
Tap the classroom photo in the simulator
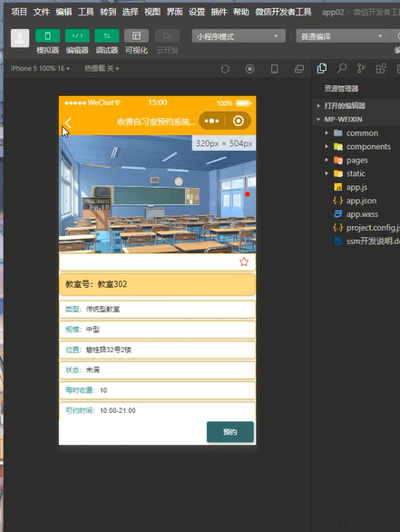pyautogui.click(x=157, y=194)
